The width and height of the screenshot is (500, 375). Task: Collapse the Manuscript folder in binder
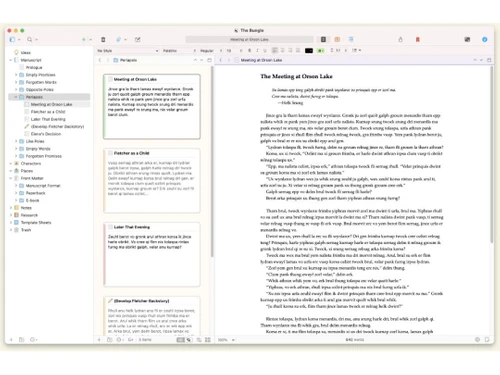(11, 60)
